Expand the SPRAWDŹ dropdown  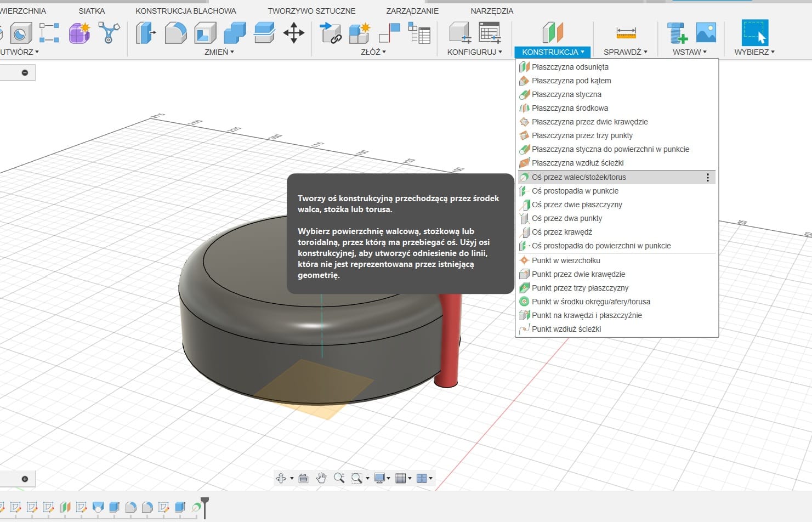[625, 52]
